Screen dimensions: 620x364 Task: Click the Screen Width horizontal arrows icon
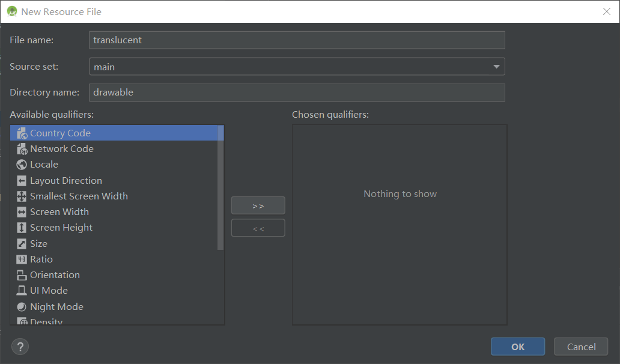click(22, 212)
